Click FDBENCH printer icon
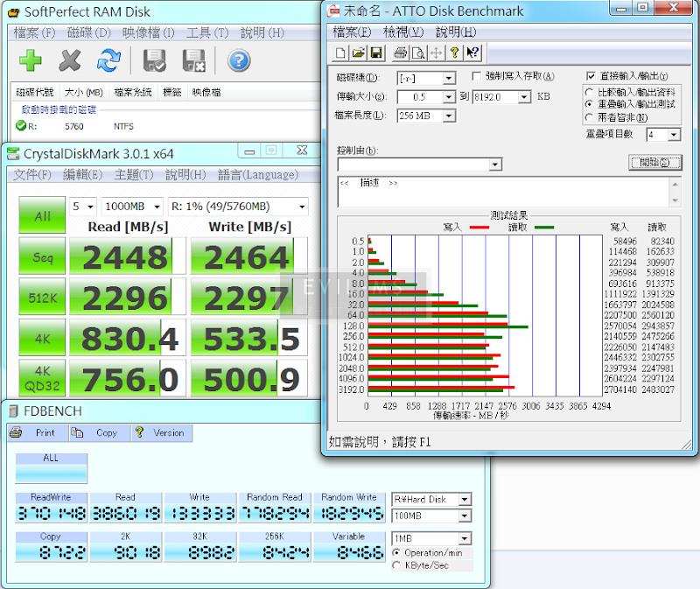The image size is (700, 589). point(16,432)
